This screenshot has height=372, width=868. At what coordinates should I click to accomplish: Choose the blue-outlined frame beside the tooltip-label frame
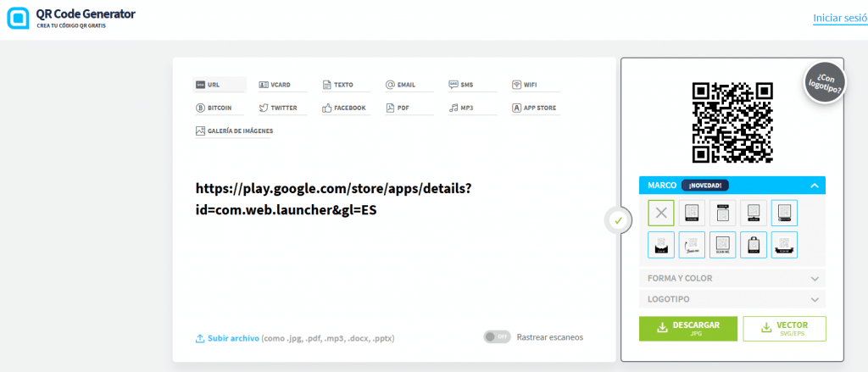tap(784, 214)
